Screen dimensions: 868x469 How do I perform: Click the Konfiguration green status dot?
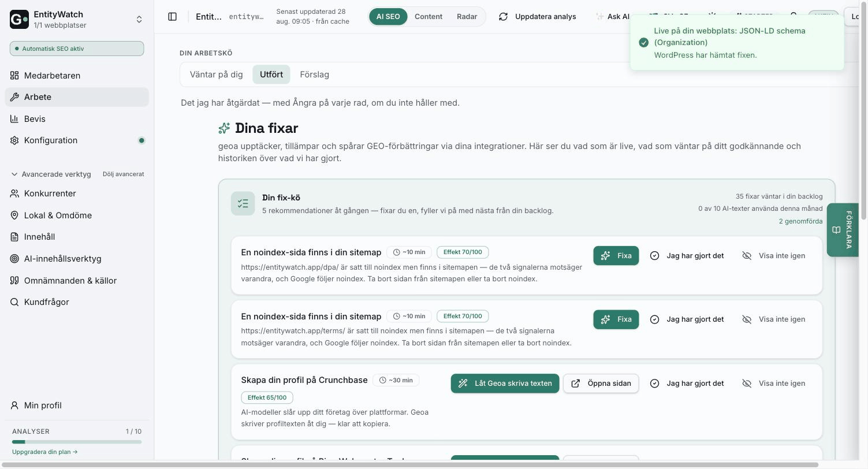point(141,140)
